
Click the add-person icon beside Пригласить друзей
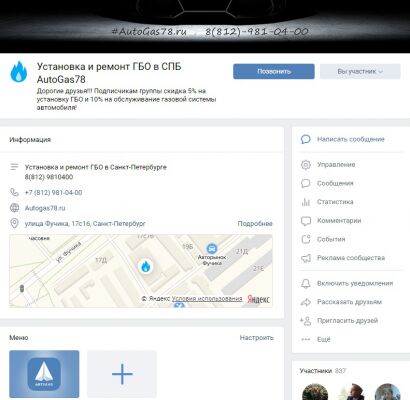305,321
